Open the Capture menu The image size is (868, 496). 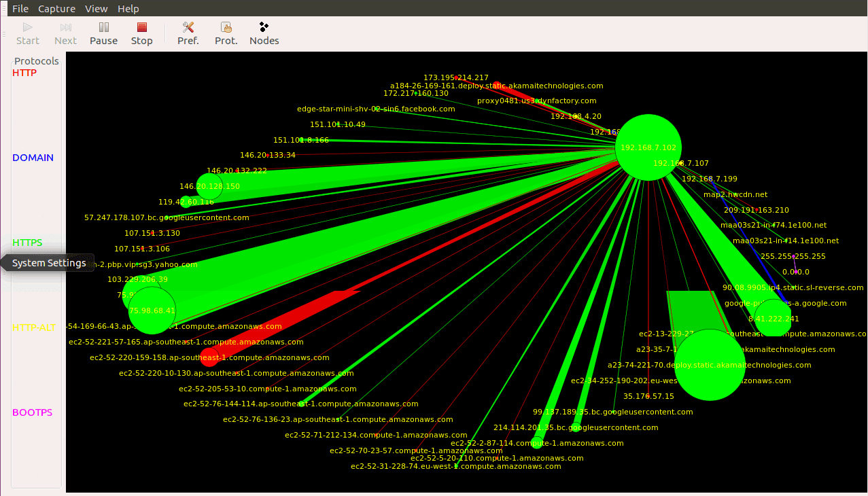(x=56, y=8)
